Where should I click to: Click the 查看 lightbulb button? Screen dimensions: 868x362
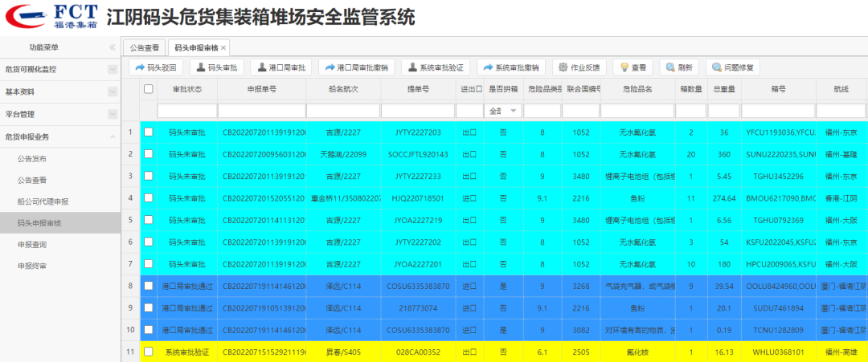click(633, 67)
